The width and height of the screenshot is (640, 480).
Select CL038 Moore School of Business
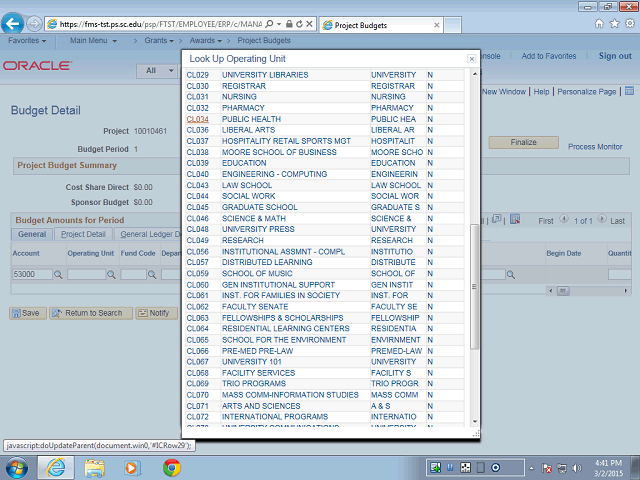pyautogui.click(x=198, y=152)
